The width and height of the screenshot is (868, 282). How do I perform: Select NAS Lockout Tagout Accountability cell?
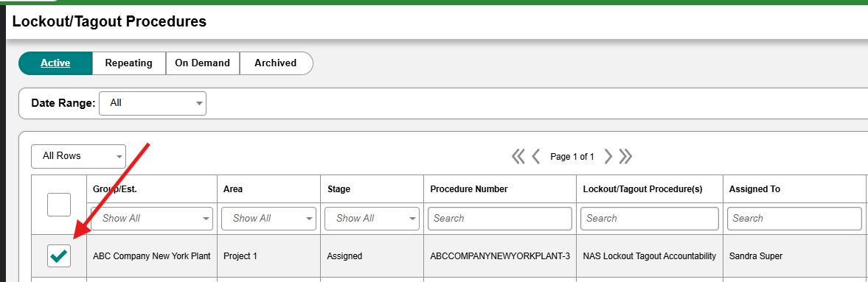coord(649,256)
